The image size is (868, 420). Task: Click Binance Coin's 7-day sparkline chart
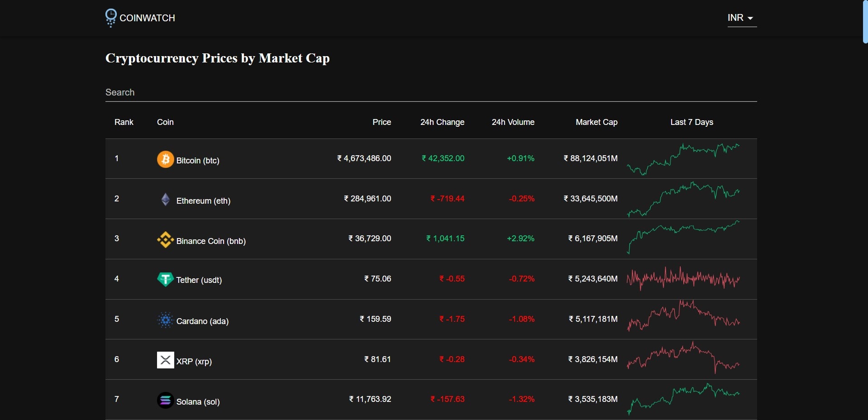683,237
